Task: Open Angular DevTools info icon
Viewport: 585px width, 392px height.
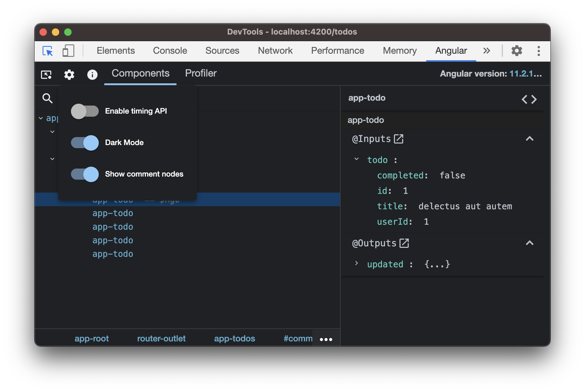Action: (92, 74)
